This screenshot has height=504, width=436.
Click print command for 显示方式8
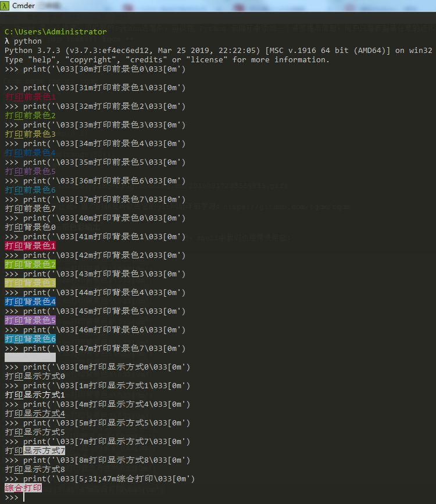pos(97,460)
